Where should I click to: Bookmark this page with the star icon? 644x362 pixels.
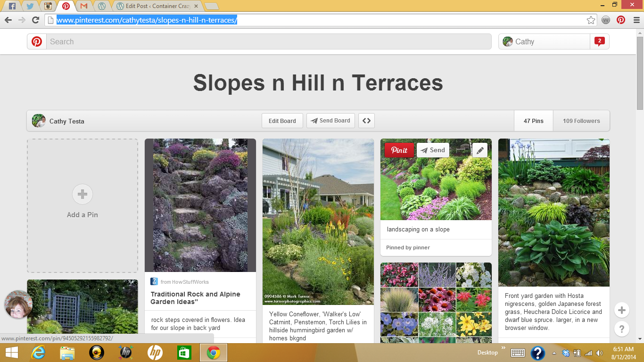point(591,20)
